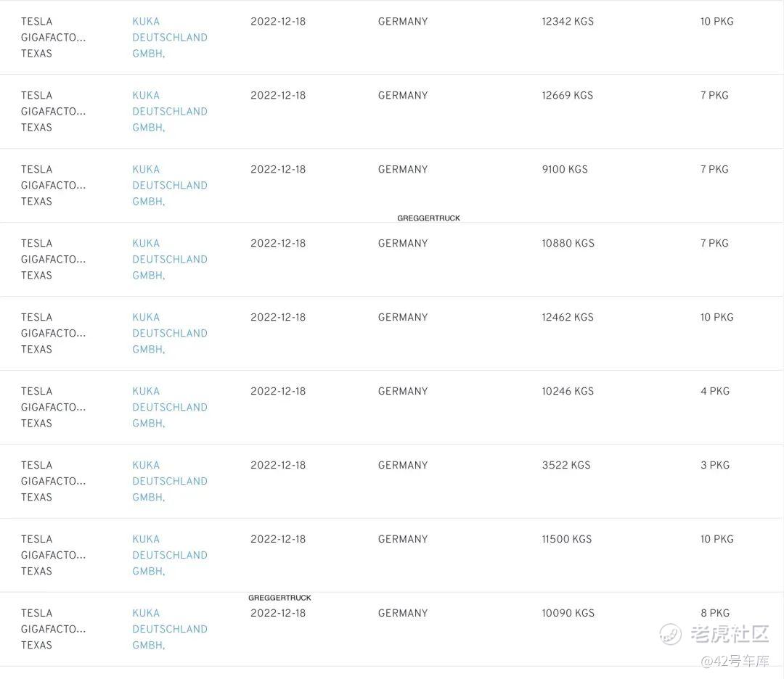
Task: Open KUKA Deutschland link in 3522 KGS row
Action: pos(169,482)
